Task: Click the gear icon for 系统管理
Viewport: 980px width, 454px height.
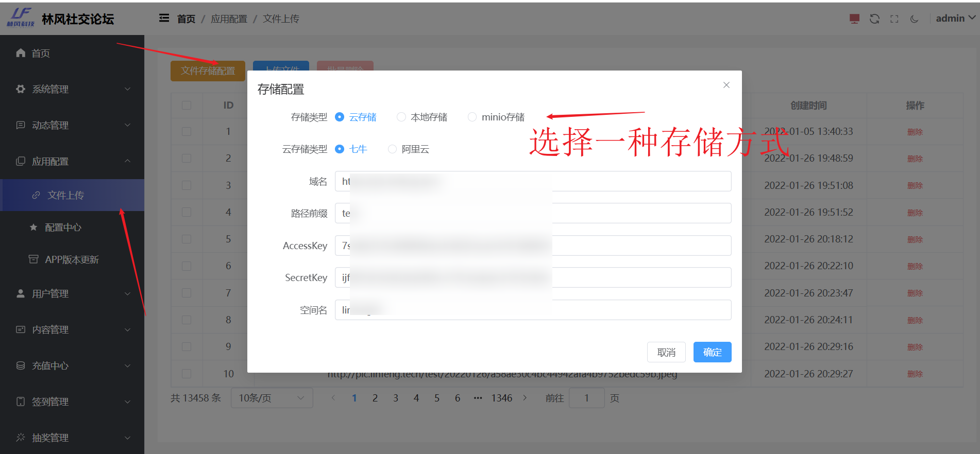Action: pos(21,89)
